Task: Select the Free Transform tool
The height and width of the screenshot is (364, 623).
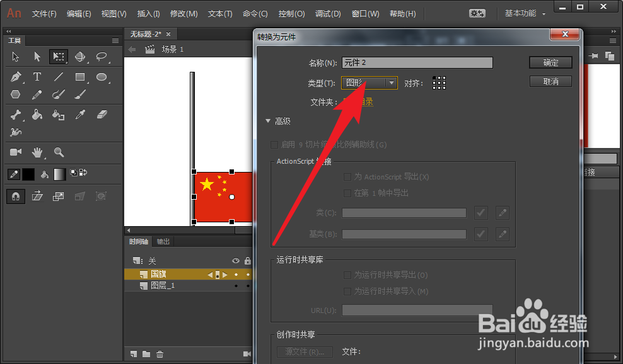Action: click(x=59, y=57)
